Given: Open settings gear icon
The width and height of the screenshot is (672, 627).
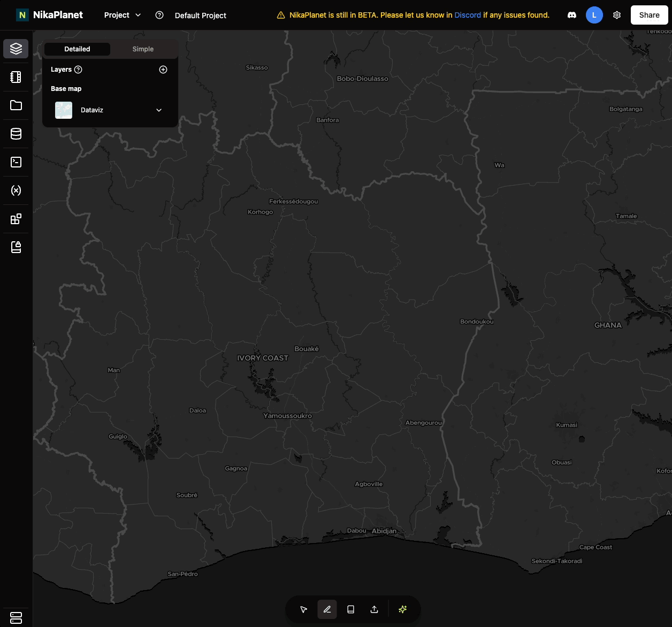Looking at the screenshot, I should pos(617,15).
